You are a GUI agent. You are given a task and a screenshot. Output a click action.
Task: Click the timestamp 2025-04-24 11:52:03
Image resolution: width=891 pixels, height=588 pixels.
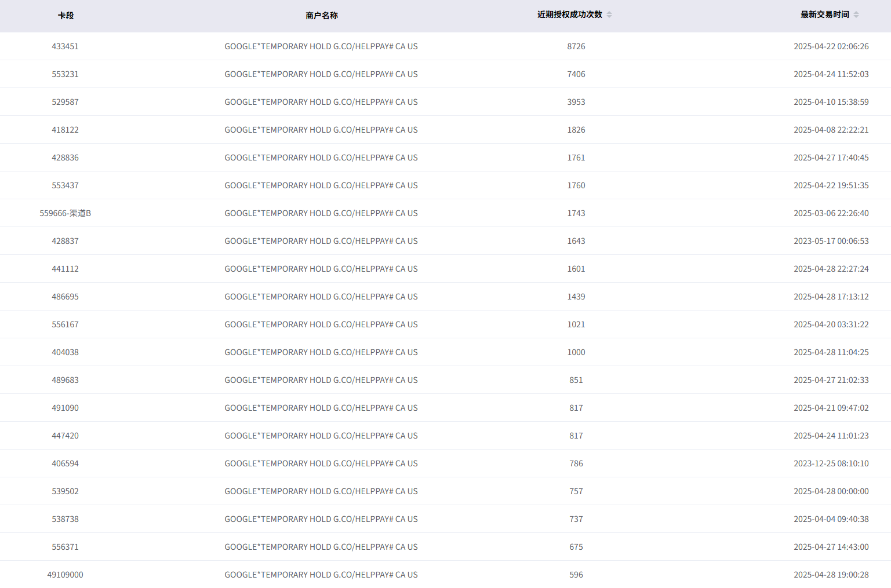tap(831, 74)
